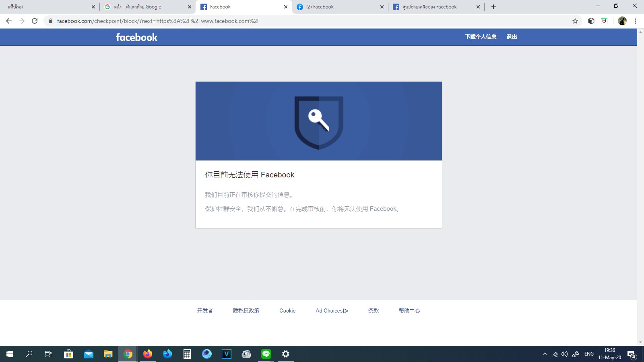This screenshot has width=644, height=362.
Task: Change the ENG input language
Action: [x=589, y=354]
